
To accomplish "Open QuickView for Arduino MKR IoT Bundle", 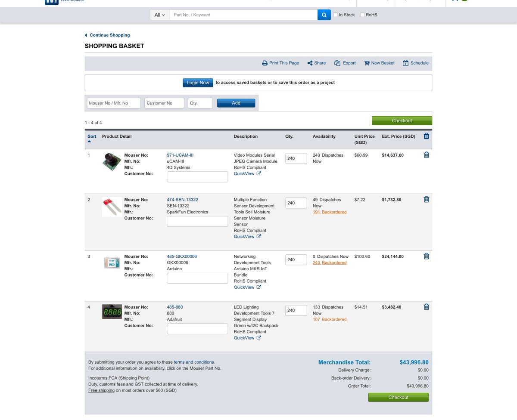I will coord(247,287).
